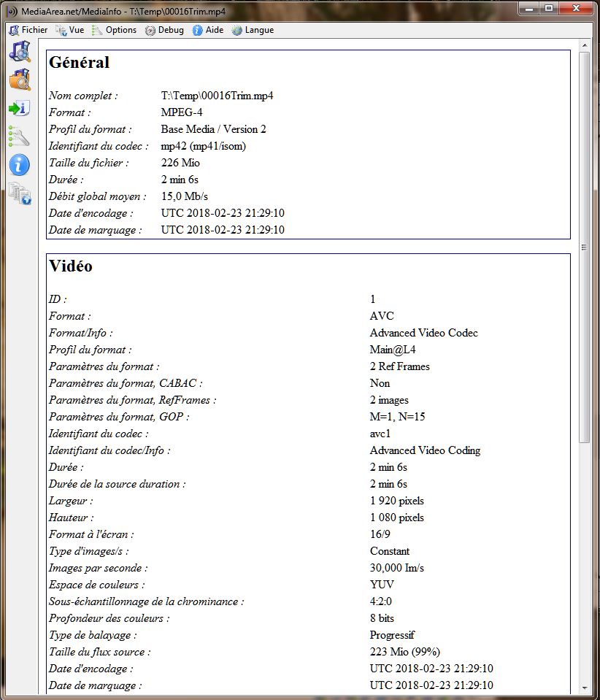Viewport: 600px width, 700px height.
Task: Click the Durée de la source duration label
Action: click(117, 484)
